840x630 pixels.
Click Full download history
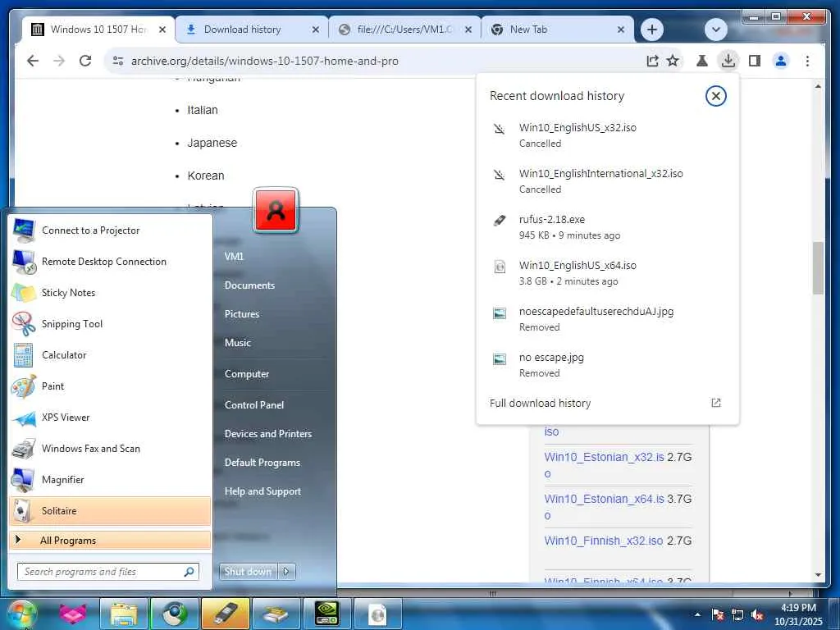(540, 403)
